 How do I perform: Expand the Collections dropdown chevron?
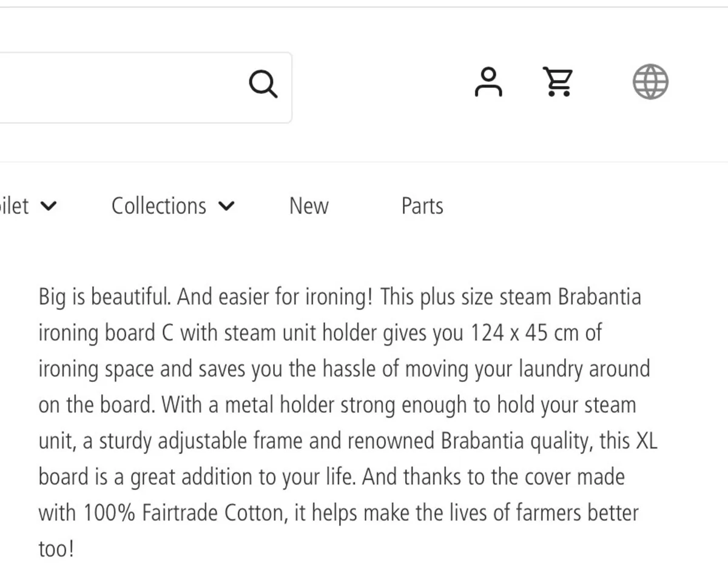[x=226, y=207]
